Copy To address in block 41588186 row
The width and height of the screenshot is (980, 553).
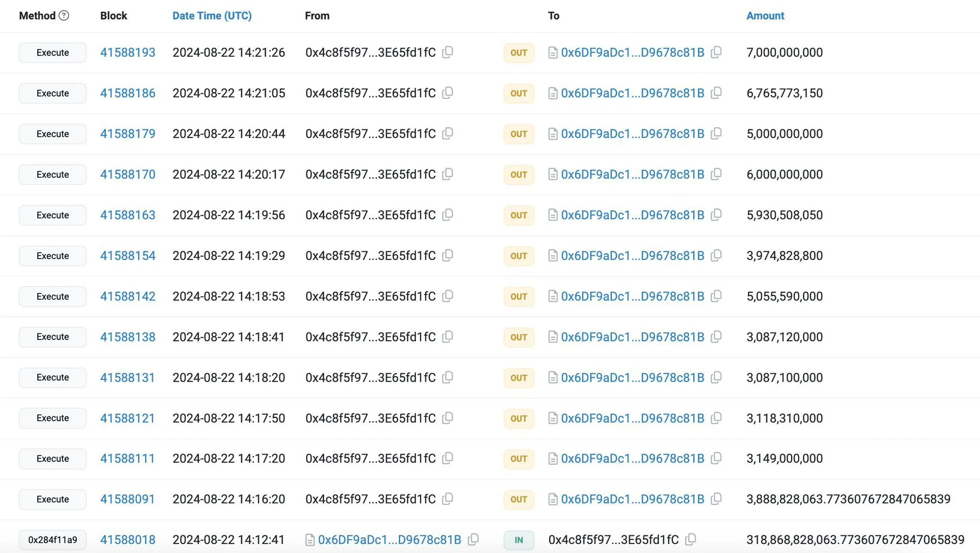click(x=716, y=93)
